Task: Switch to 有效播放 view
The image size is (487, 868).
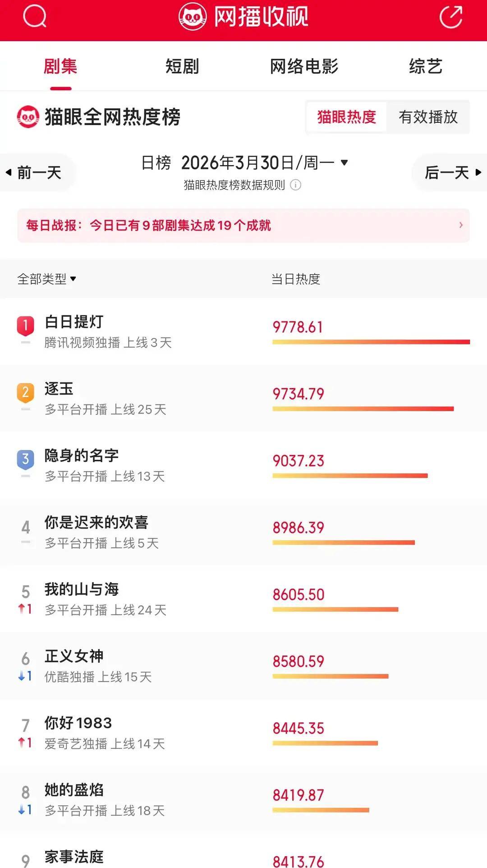Action: pyautogui.click(x=428, y=117)
